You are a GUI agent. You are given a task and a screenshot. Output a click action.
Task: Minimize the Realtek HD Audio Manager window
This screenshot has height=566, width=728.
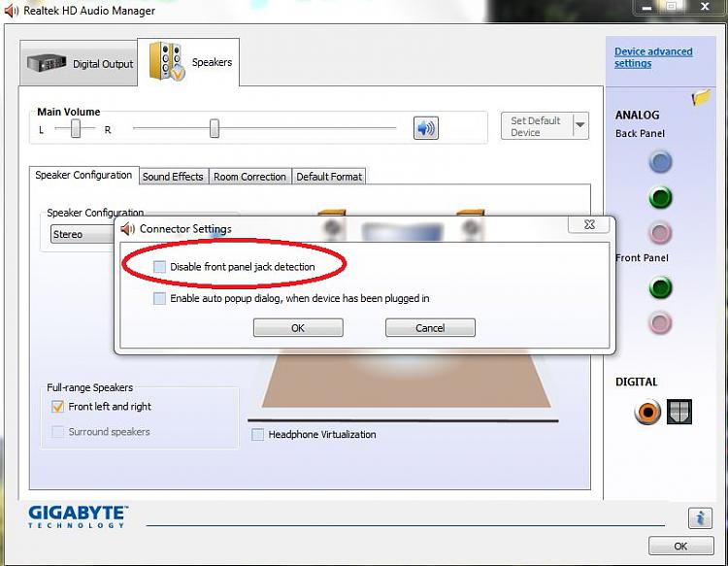[x=647, y=7]
